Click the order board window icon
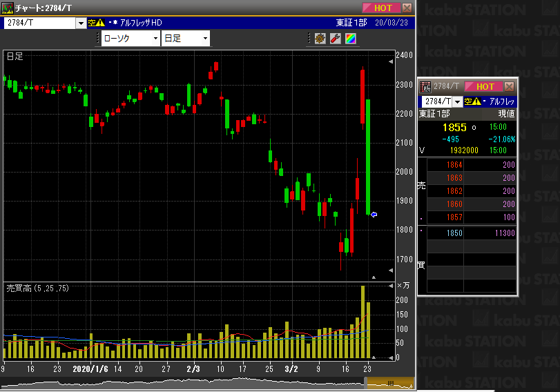560x392 pixels. point(425,87)
